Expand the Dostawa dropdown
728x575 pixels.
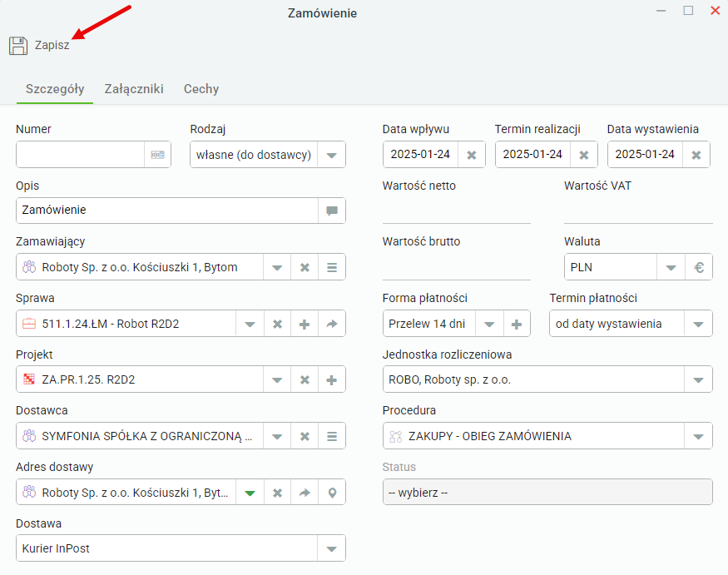pyautogui.click(x=331, y=548)
